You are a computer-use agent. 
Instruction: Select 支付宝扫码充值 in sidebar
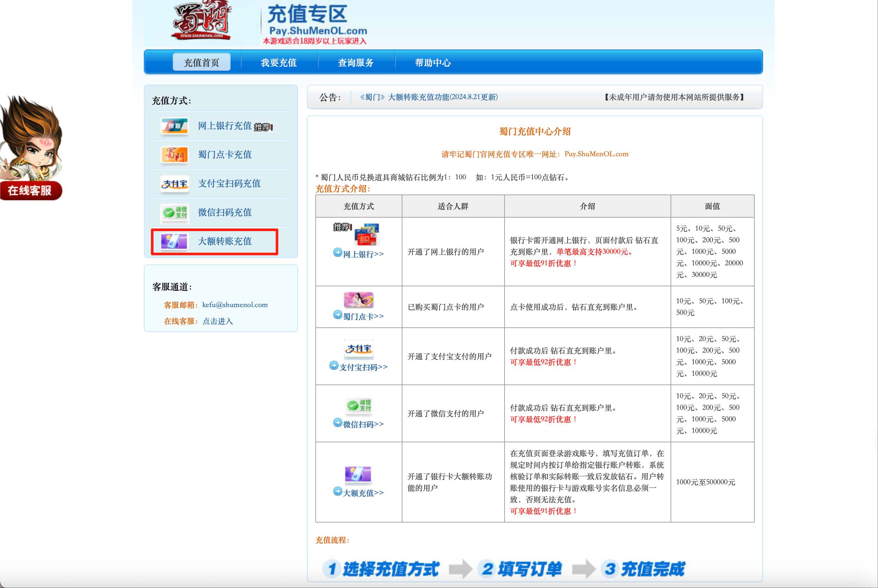(229, 183)
